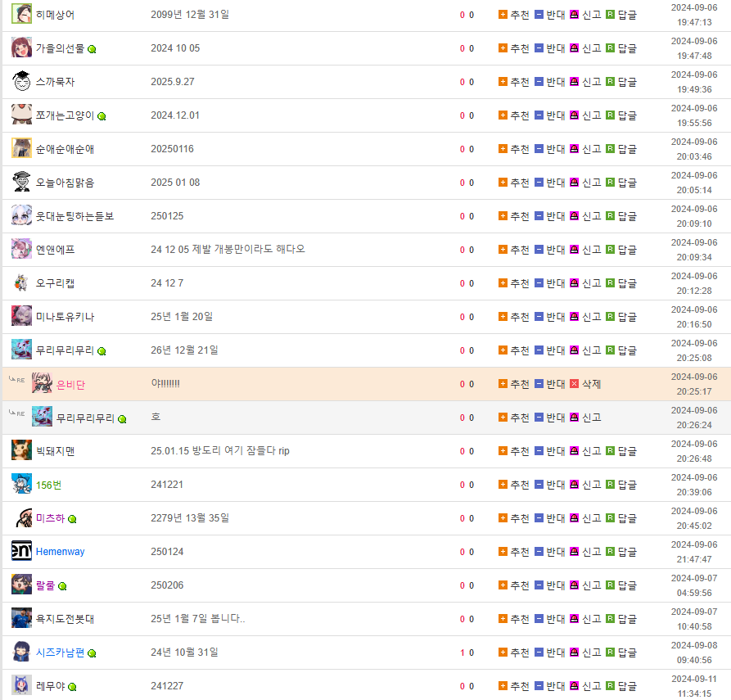Click the 신고 report icon on 스까묵자's comment

[x=574, y=82]
